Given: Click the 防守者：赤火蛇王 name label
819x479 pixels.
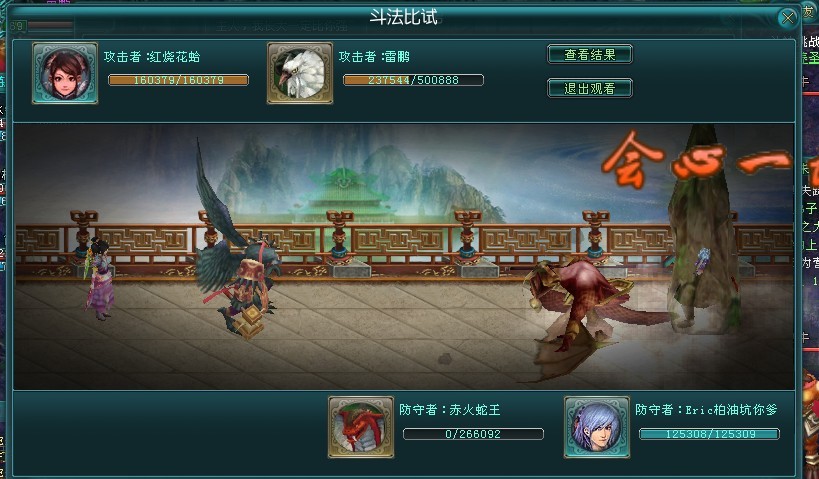Looking at the screenshot, I should pos(450,410).
